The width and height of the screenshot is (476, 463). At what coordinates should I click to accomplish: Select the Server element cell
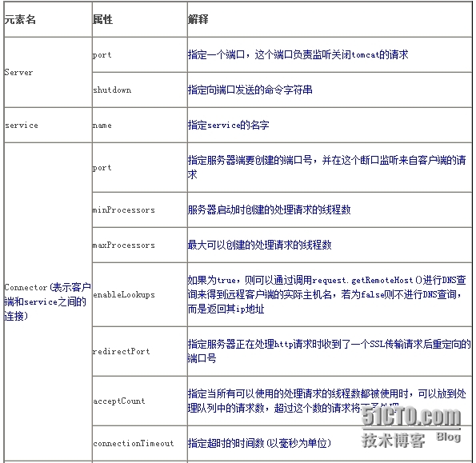pyautogui.click(x=48, y=72)
